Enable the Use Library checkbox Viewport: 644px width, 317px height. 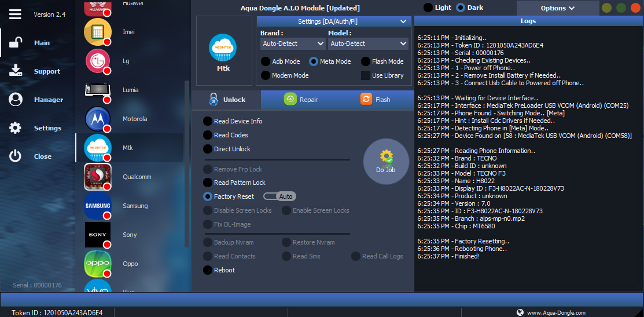pos(366,75)
